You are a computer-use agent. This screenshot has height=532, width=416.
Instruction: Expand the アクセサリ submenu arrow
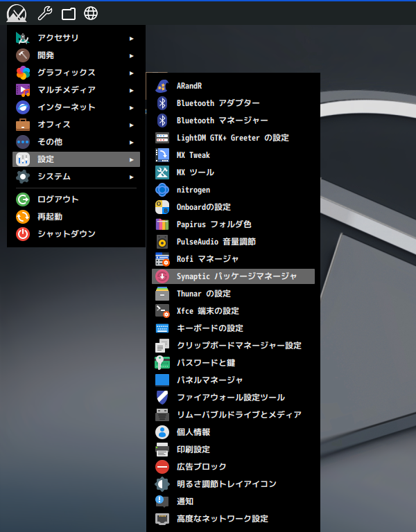[x=132, y=38]
